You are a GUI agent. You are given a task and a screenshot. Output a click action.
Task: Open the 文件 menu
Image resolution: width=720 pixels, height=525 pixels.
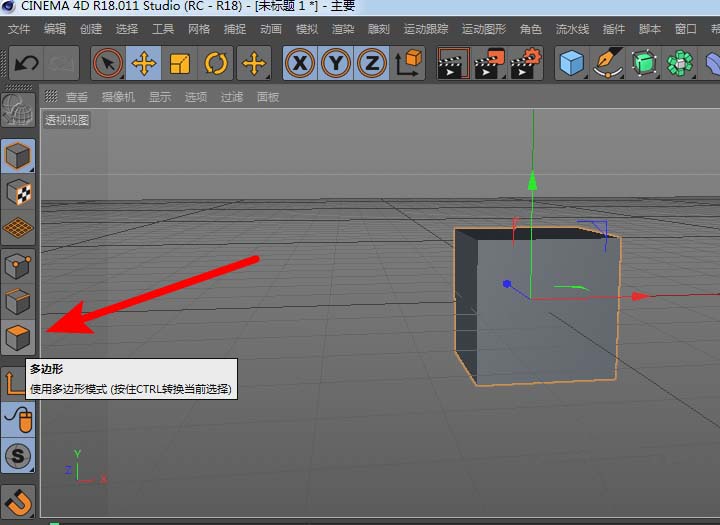coord(19,29)
